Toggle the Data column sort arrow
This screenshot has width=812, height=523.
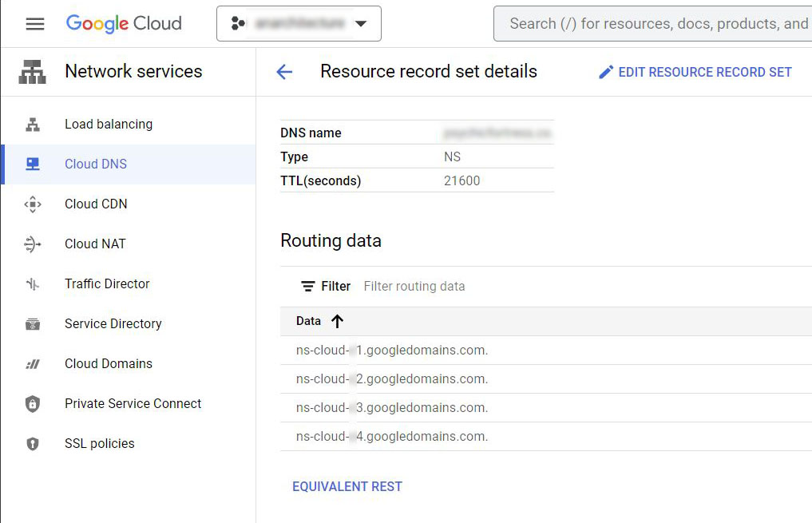point(337,322)
